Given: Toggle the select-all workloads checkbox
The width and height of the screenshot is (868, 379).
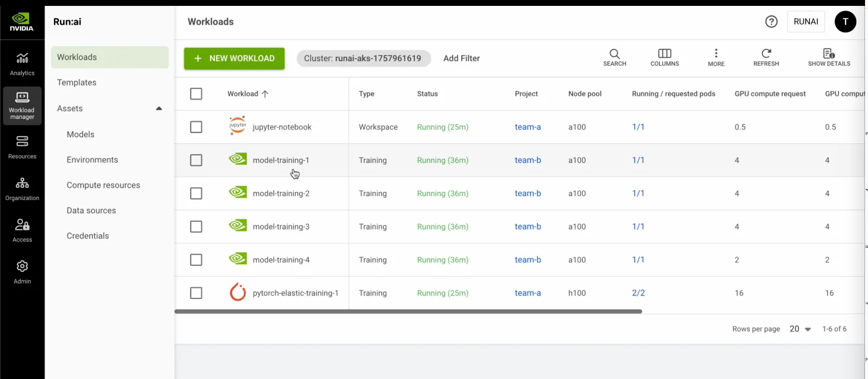Looking at the screenshot, I should click(196, 93).
